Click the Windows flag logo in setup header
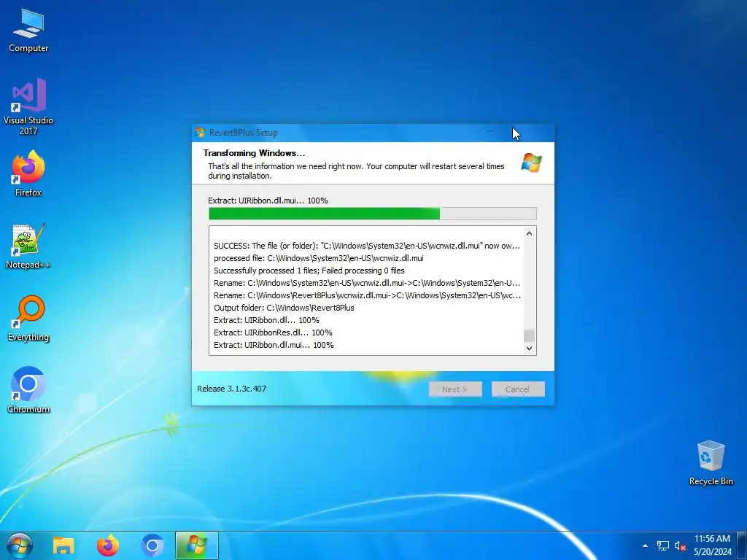The image size is (747, 560). coord(531,163)
